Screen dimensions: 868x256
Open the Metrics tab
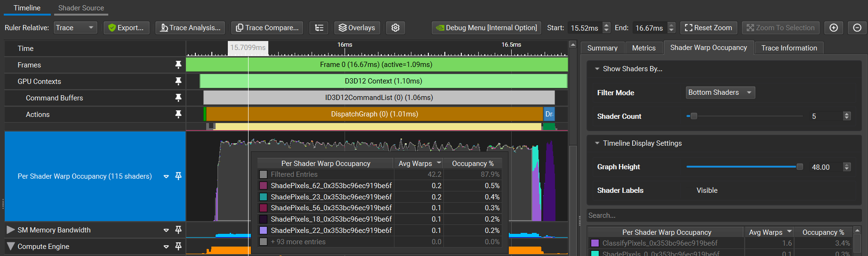(643, 48)
